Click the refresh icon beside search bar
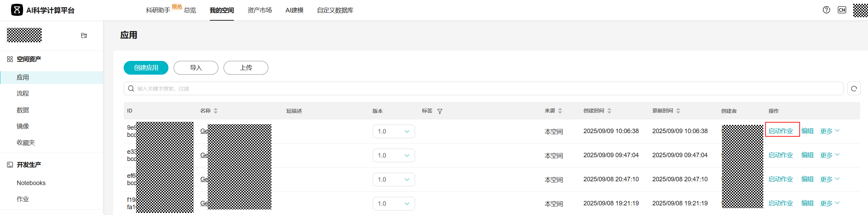868x215 pixels. tap(854, 88)
